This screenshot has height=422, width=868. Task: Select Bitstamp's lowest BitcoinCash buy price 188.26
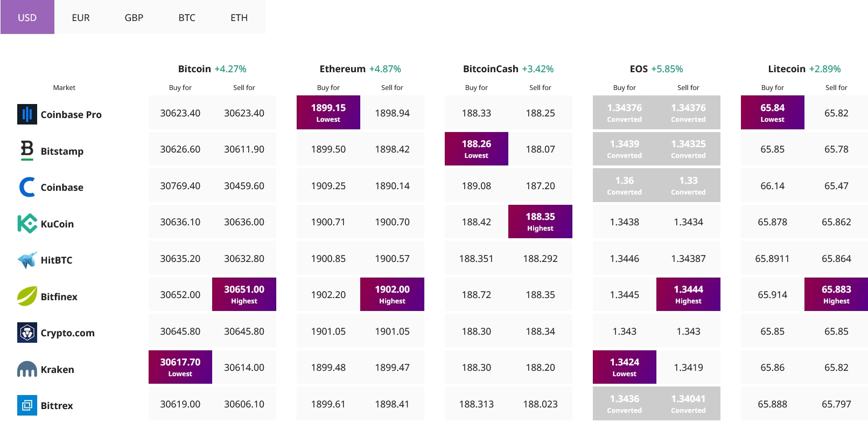tap(477, 149)
